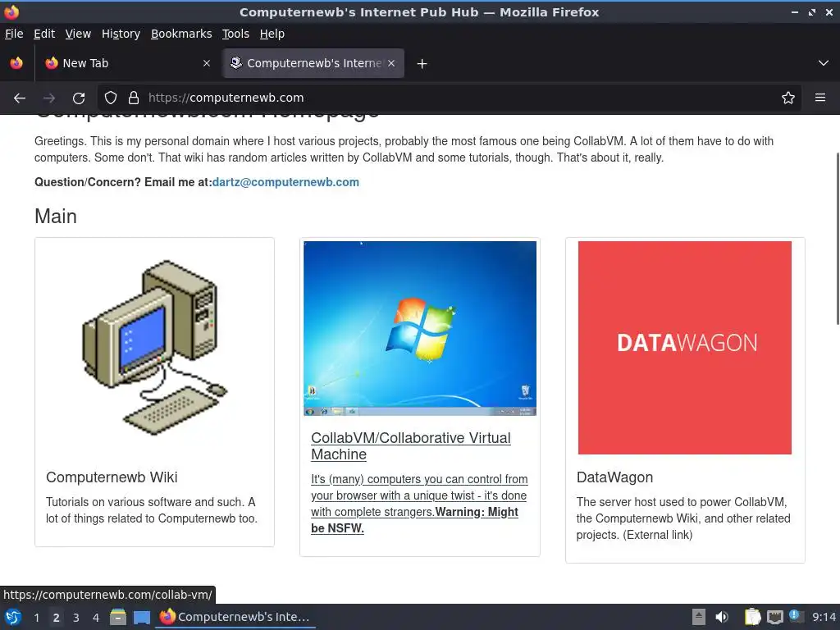Switch to virtual desktop 2
Viewport: 840px width, 630px height.
pyautogui.click(x=57, y=618)
